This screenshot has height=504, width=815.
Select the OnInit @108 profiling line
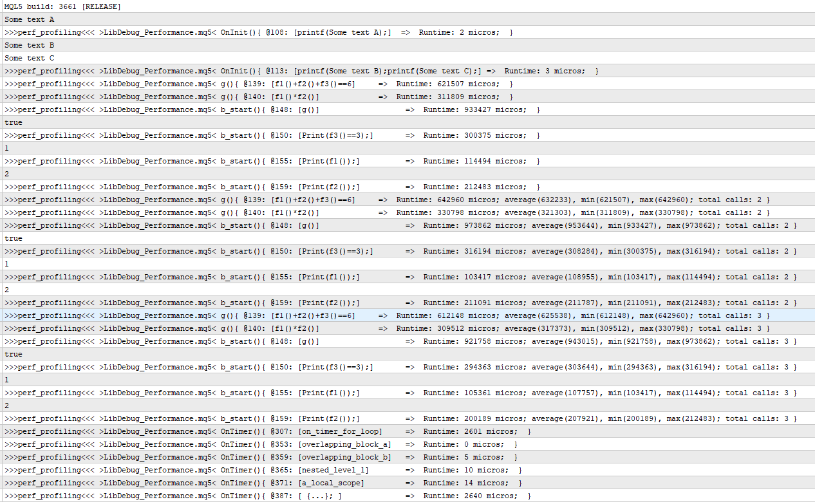pyautogui.click(x=258, y=32)
